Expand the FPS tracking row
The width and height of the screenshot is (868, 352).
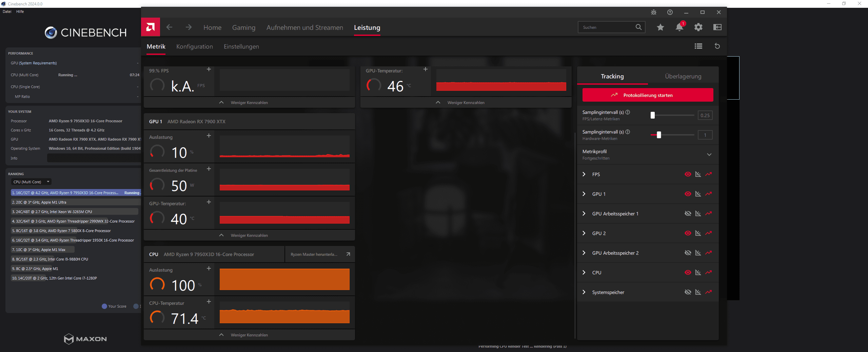click(x=584, y=174)
